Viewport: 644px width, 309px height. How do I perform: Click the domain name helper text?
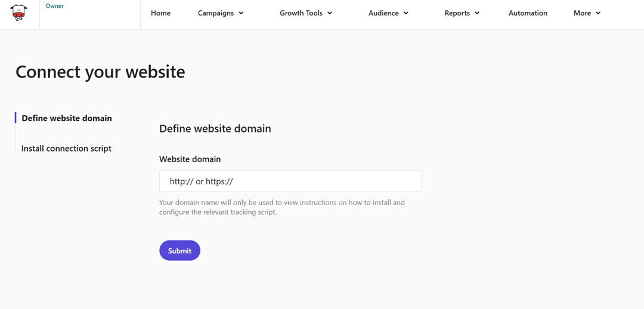(282, 208)
